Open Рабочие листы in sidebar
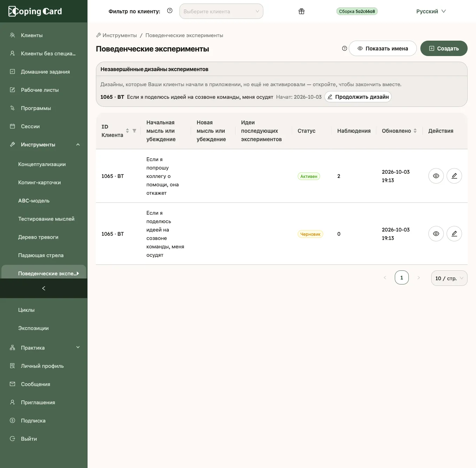Viewport: 476px width, 468px height. tap(44, 90)
